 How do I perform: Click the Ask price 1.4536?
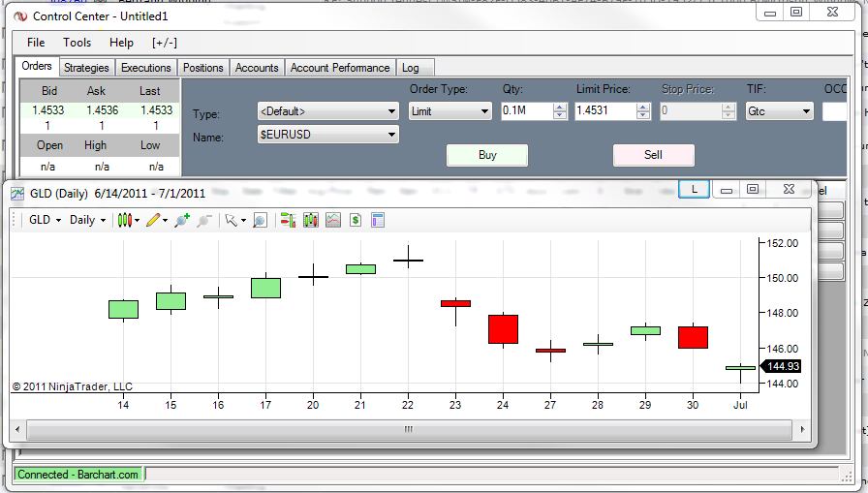[103, 110]
